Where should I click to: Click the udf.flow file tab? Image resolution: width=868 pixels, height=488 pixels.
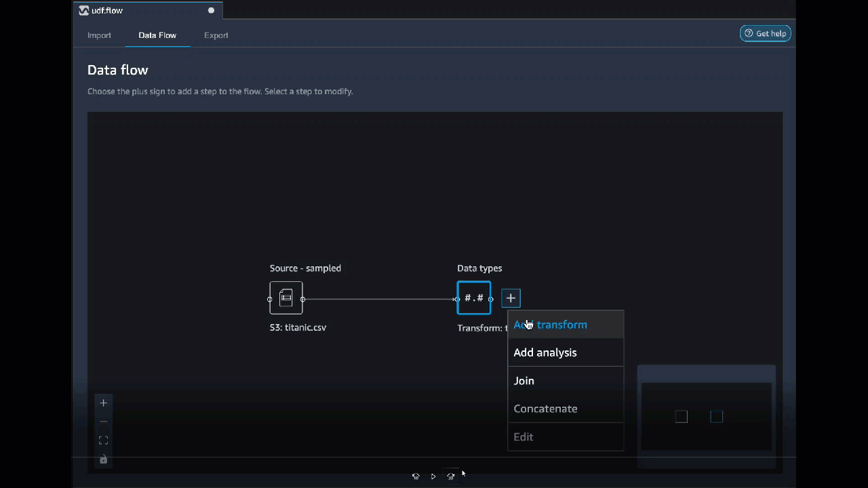click(107, 11)
